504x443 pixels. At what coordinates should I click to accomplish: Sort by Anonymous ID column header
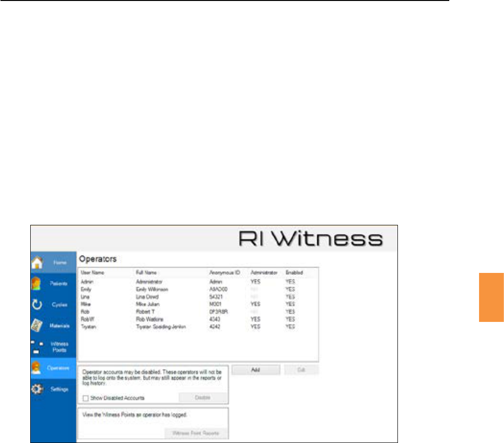pos(225,272)
